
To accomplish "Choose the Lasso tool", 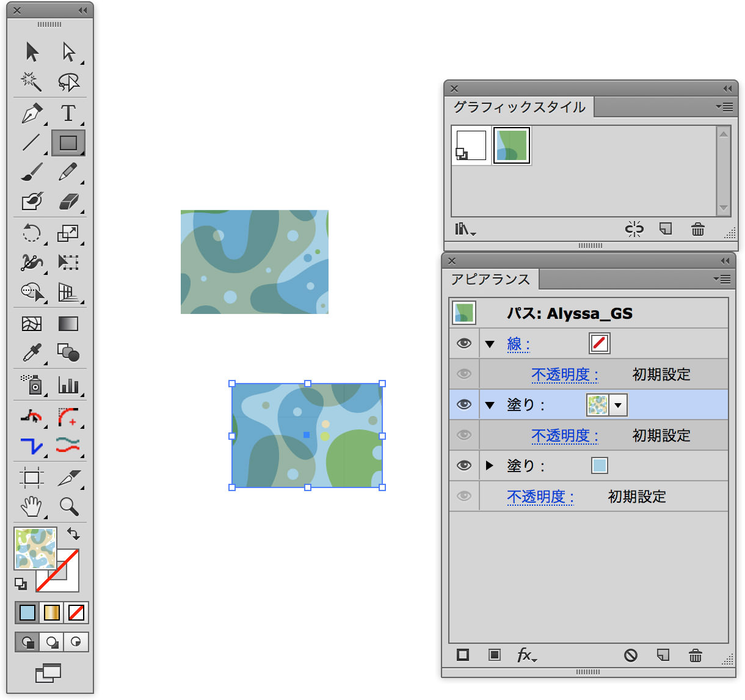I will click(x=68, y=81).
